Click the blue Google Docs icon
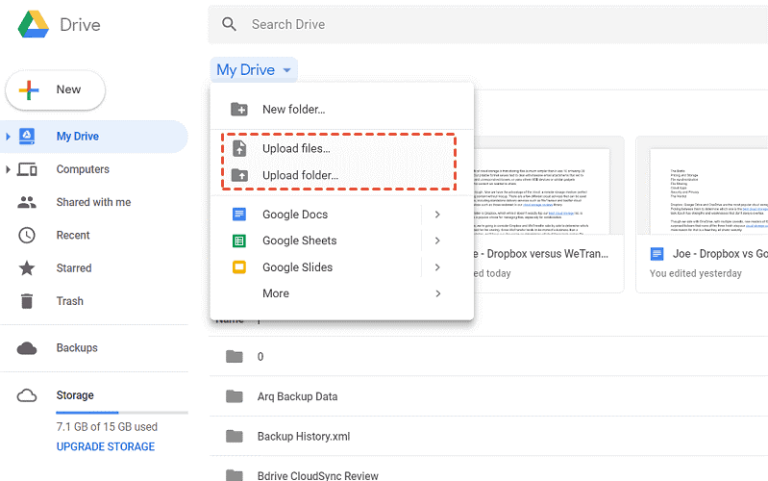 [239, 215]
